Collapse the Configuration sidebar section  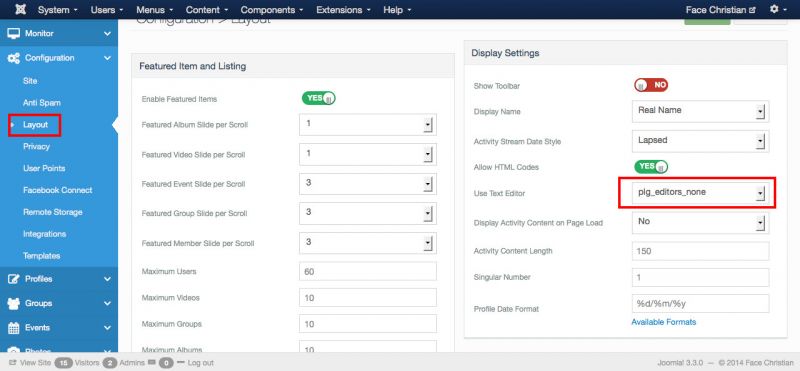coord(107,58)
